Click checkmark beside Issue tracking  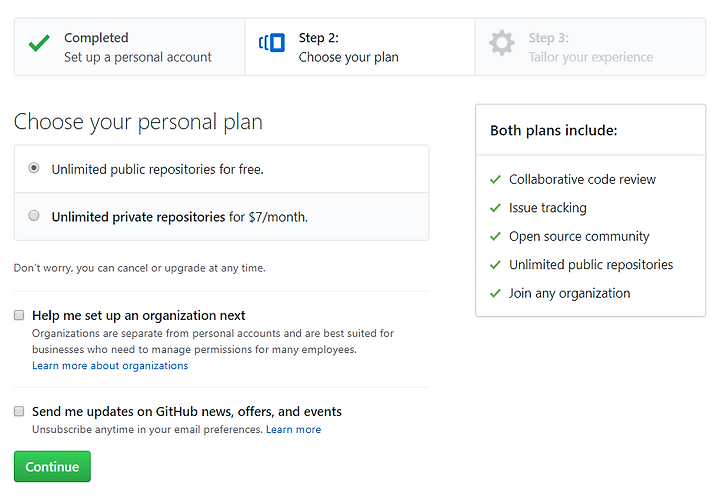[x=495, y=208]
